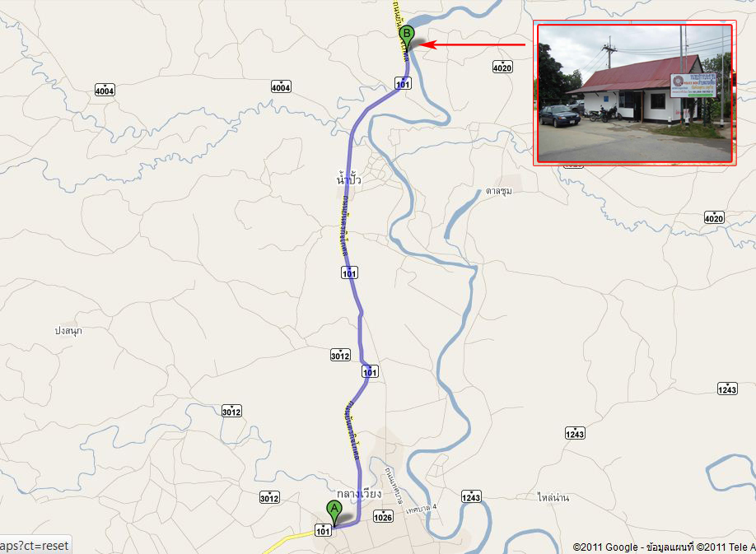Click the กลางเวียง town label
Viewport: 756px width, 554px height.
tap(359, 494)
